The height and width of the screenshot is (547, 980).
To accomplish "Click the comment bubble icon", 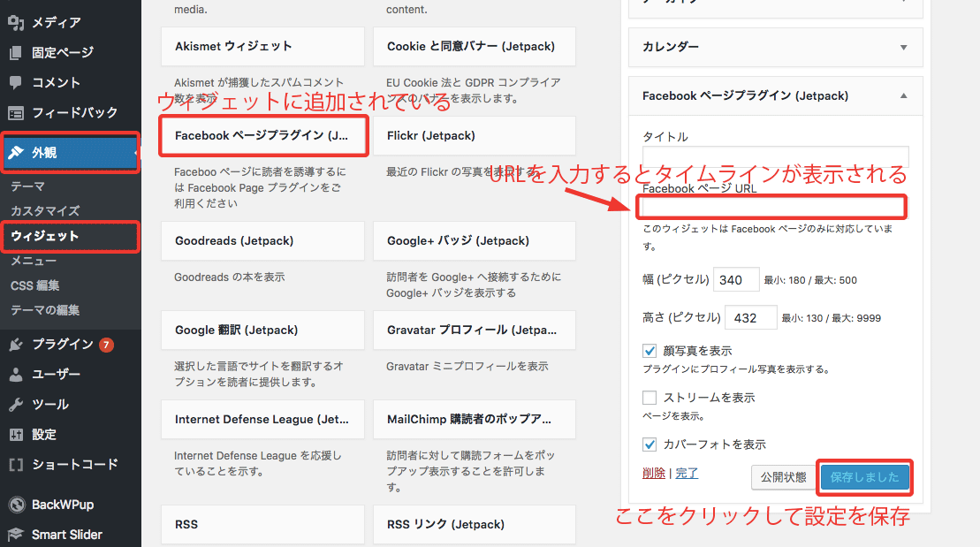I will 16,82.
